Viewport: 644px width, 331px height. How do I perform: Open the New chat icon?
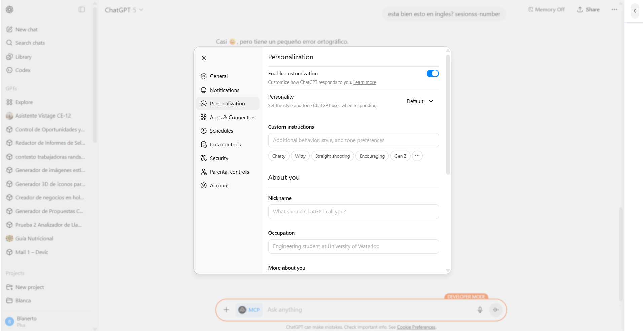coord(10,29)
